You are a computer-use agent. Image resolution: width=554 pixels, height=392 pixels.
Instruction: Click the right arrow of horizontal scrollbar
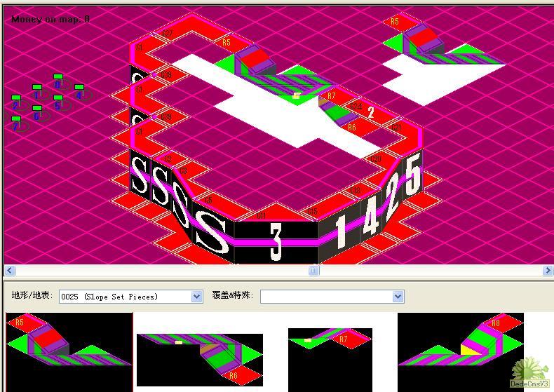point(547,271)
